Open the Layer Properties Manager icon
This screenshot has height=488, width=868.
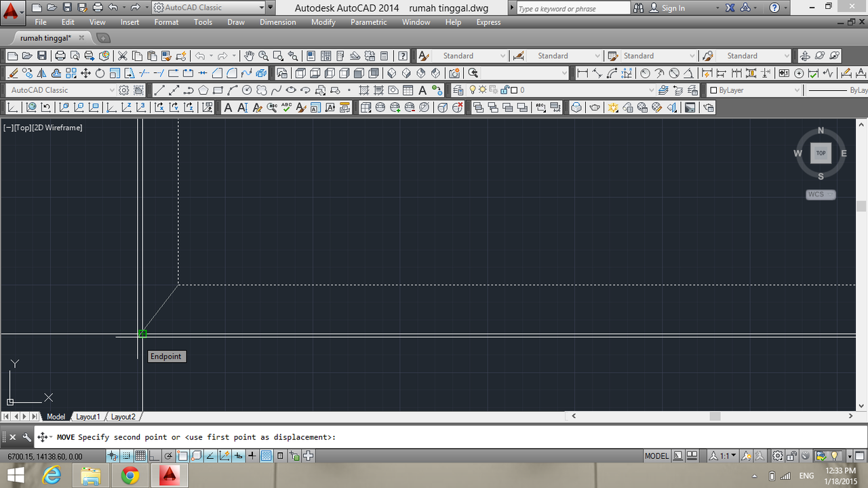coord(458,90)
